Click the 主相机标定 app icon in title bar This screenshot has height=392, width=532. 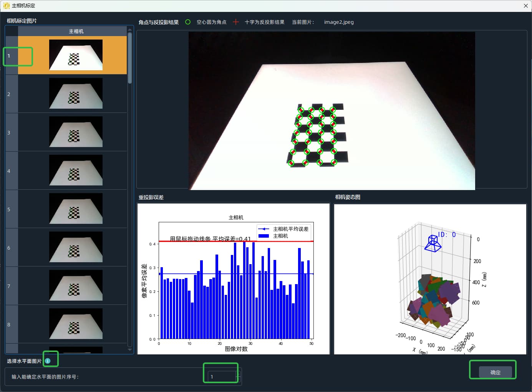6,6
